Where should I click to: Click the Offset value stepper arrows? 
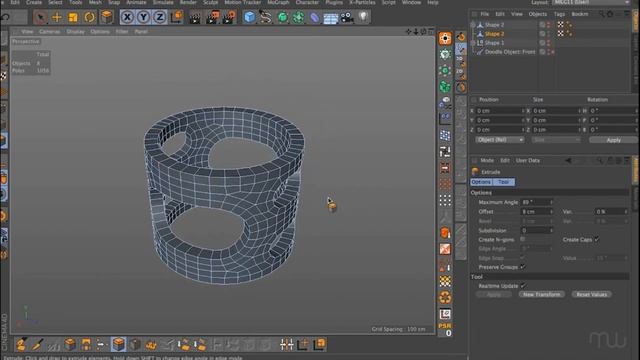pos(551,211)
